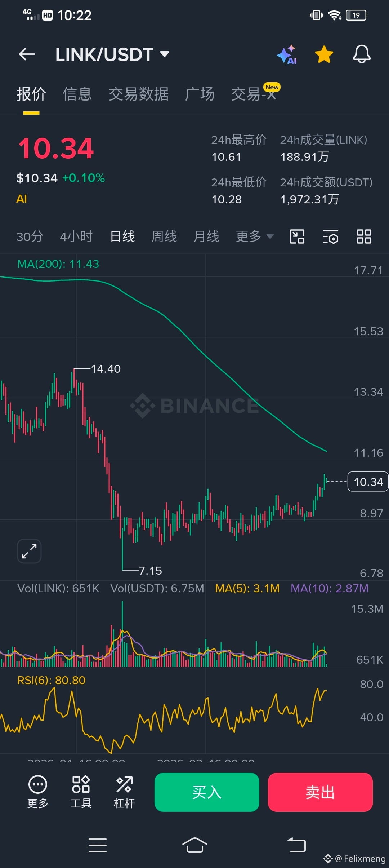Switch to the 报价 tab
The width and height of the screenshot is (389, 868).
(31, 94)
